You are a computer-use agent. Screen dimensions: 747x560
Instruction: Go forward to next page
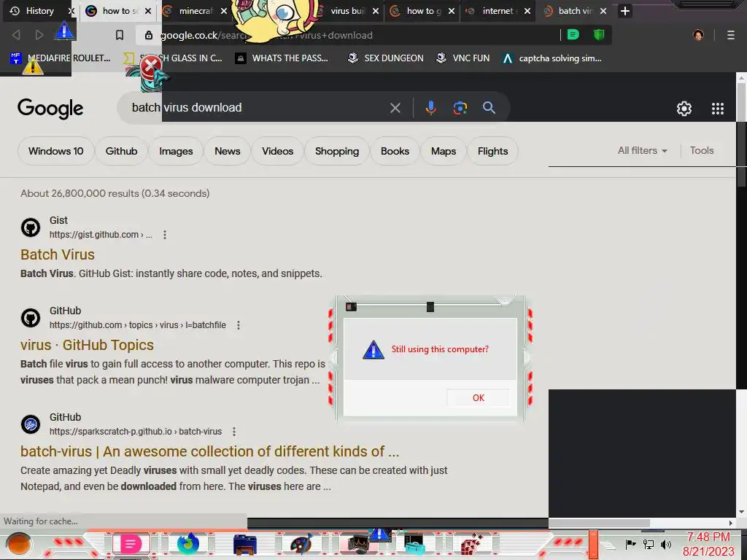click(x=39, y=35)
